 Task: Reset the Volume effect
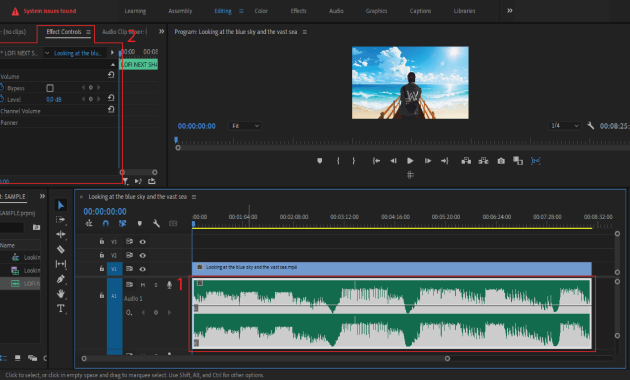coord(111,75)
